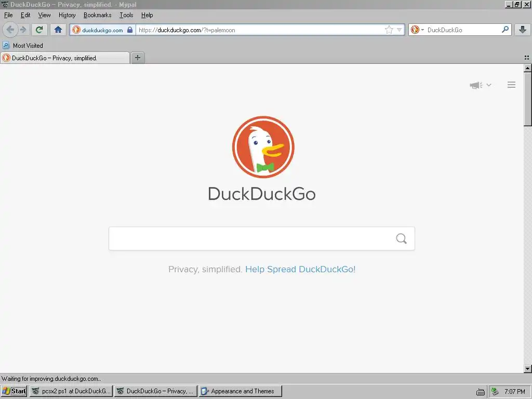This screenshot has width=532, height=399.
Task: Bookmark this page with the star icon
Action: click(389, 30)
